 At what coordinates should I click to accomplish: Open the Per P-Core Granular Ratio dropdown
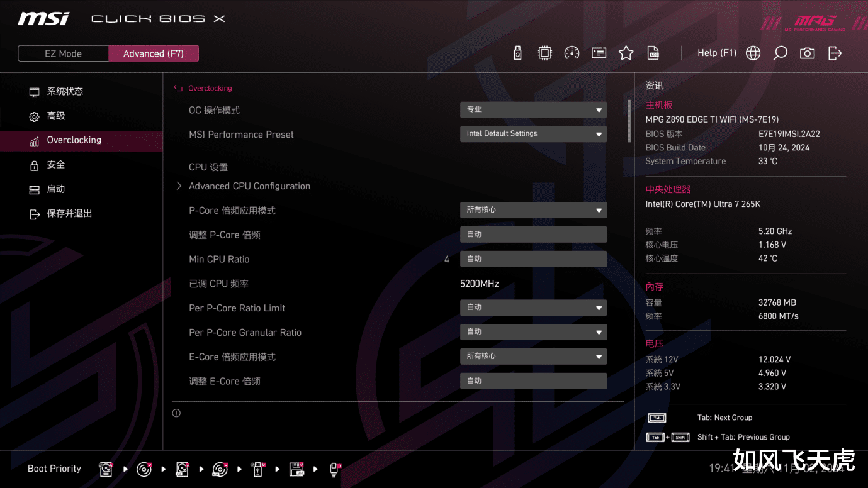[533, 332]
